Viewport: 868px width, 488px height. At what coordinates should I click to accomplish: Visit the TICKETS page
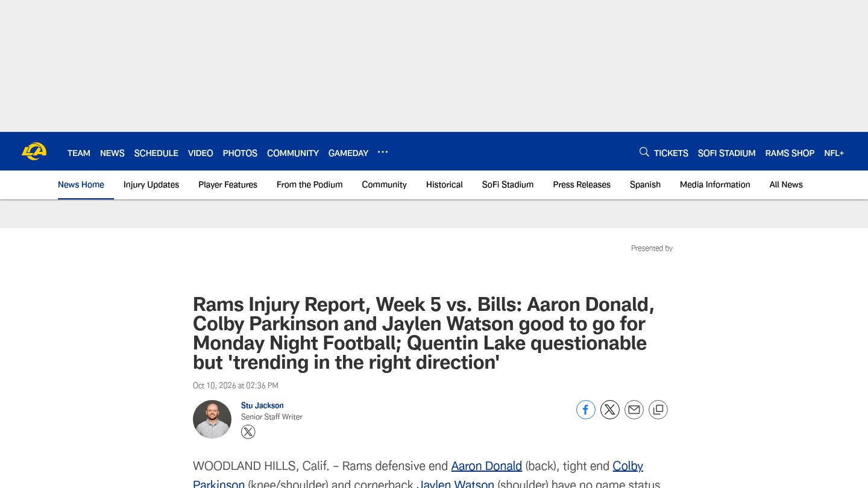[x=671, y=153]
